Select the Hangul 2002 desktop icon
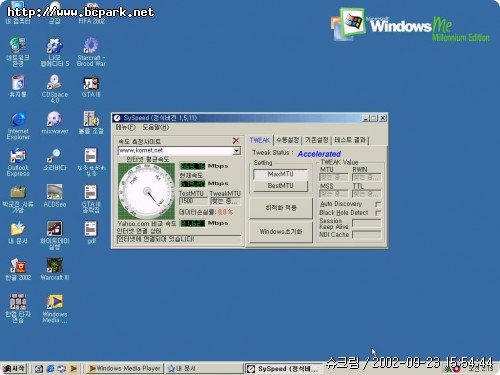Viewport: 500px width, 375px height. click(18, 269)
